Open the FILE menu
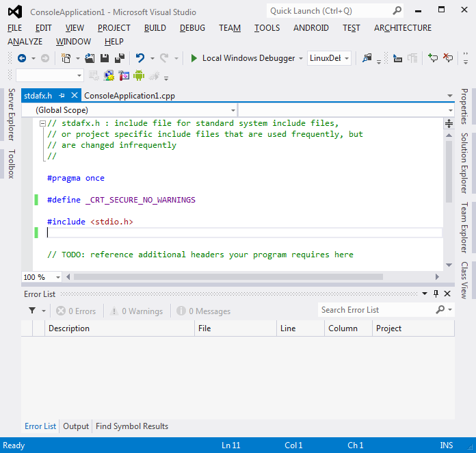This screenshot has width=476, height=453. pos(14,28)
